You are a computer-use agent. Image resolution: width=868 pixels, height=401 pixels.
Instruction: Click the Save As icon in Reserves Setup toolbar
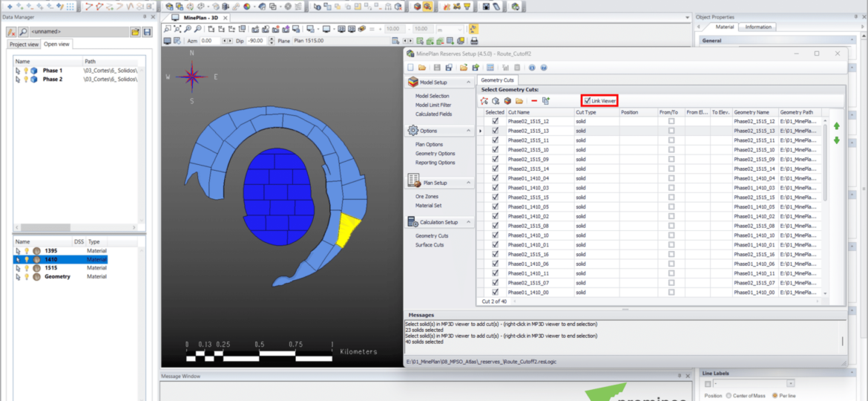click(x=448, y=68)
